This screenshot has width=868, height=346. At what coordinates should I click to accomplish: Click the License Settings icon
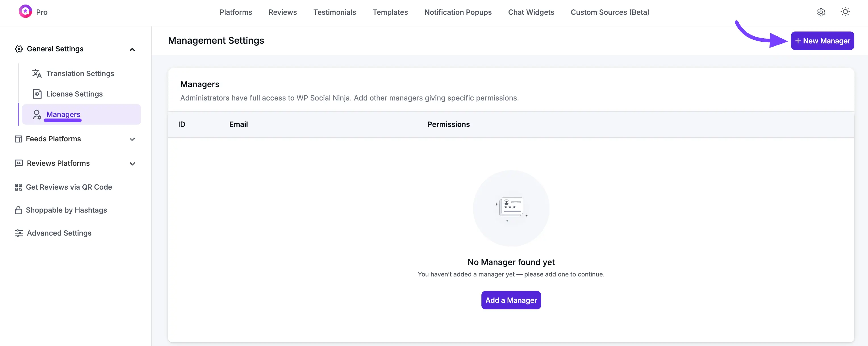coord(37,94)
